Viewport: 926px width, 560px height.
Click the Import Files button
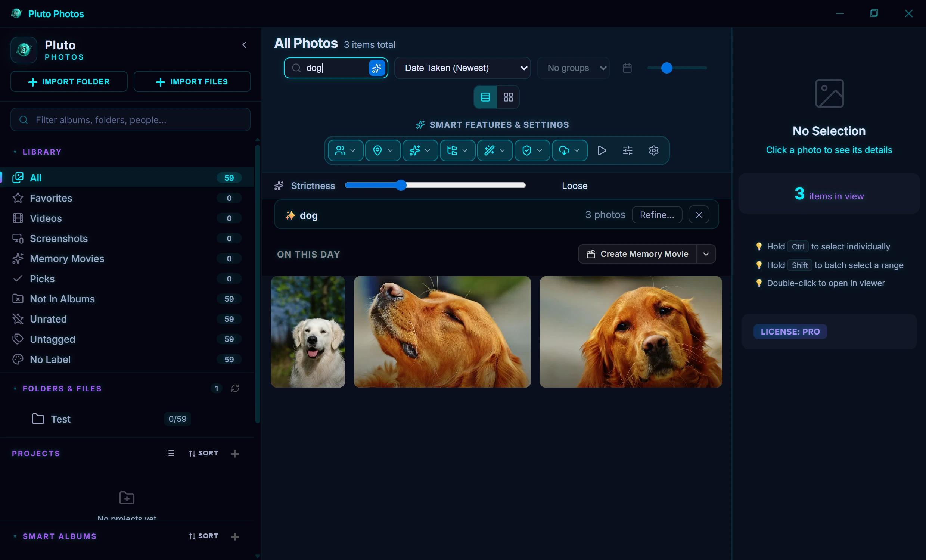pyautogui.click(x=192, y=81)
